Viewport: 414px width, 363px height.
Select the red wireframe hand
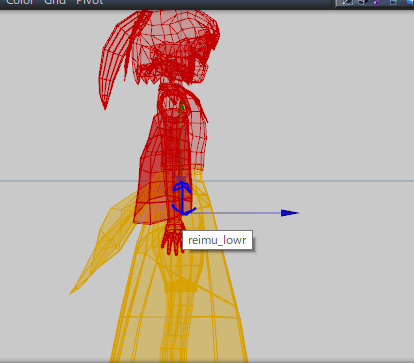point(173,237)
